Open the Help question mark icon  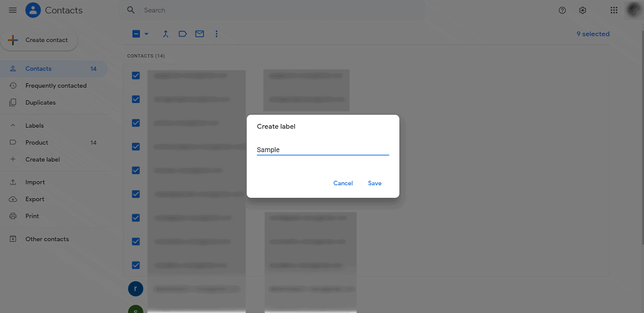562,10
